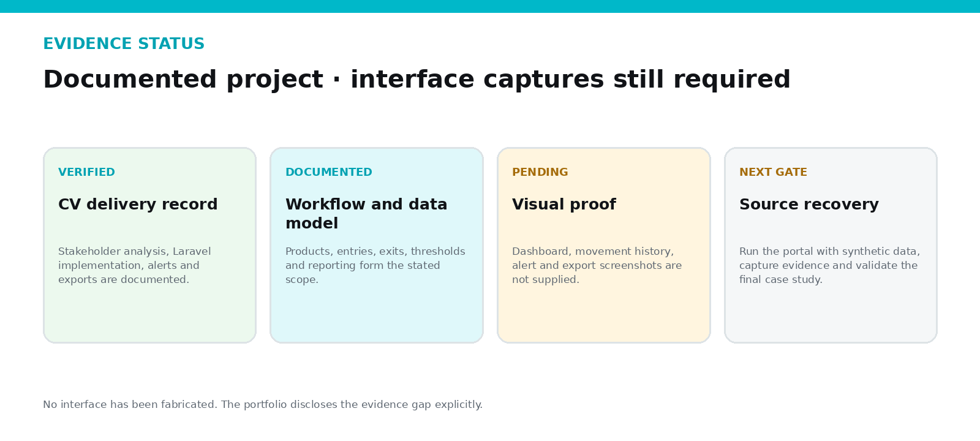This screenshot has width=980, height=441.
Task: Open the Source recovery card title
Action: tap(809, 205)
